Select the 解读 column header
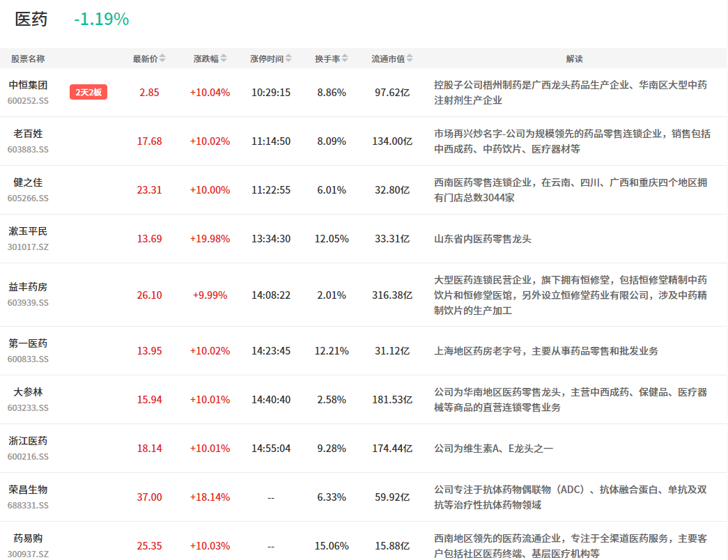This screenshot has width=728, height=560. click(574, 59)
